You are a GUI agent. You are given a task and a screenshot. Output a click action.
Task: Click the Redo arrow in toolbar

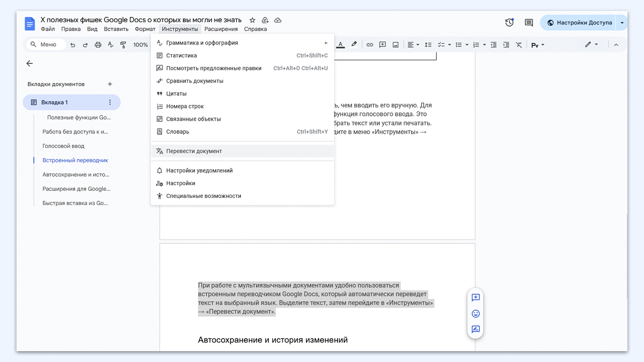[x=85, y=45]
